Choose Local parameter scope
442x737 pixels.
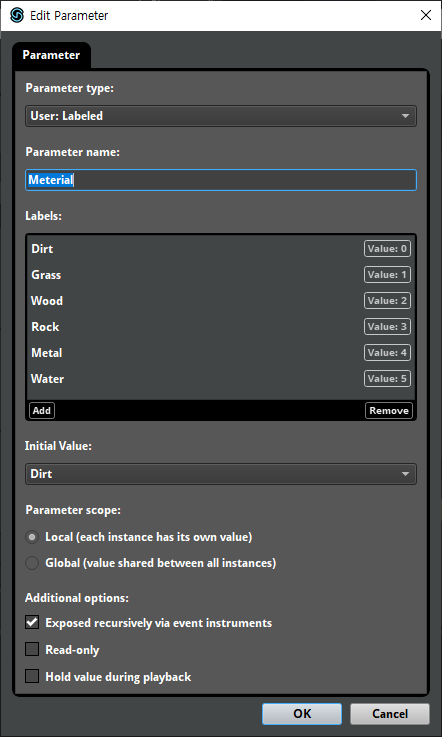[32, 537]
